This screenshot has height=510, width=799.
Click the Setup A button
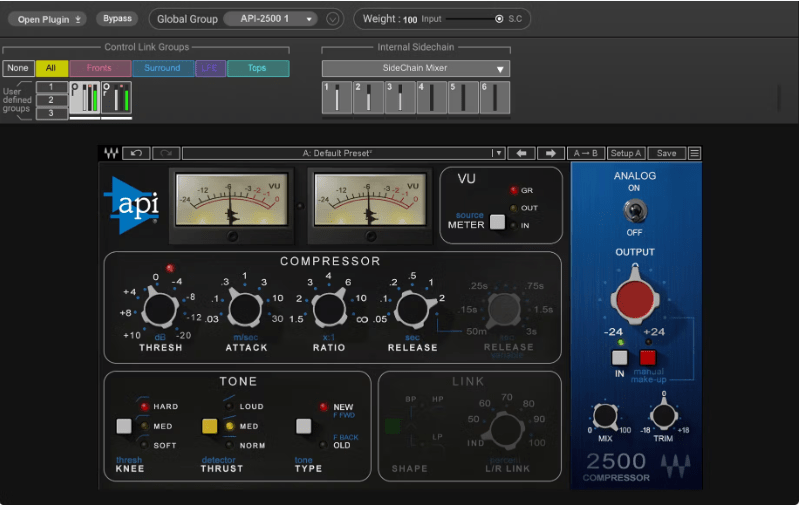coord(626,153)
